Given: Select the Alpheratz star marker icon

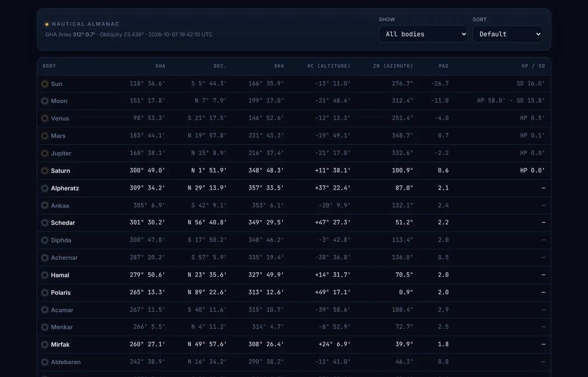Looking at the screenshot, I should (x=45, y=188).
